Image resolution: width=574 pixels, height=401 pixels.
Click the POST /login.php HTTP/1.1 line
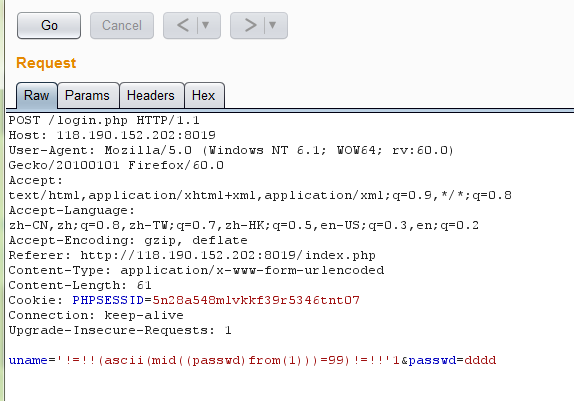click(x=104, y=120)
